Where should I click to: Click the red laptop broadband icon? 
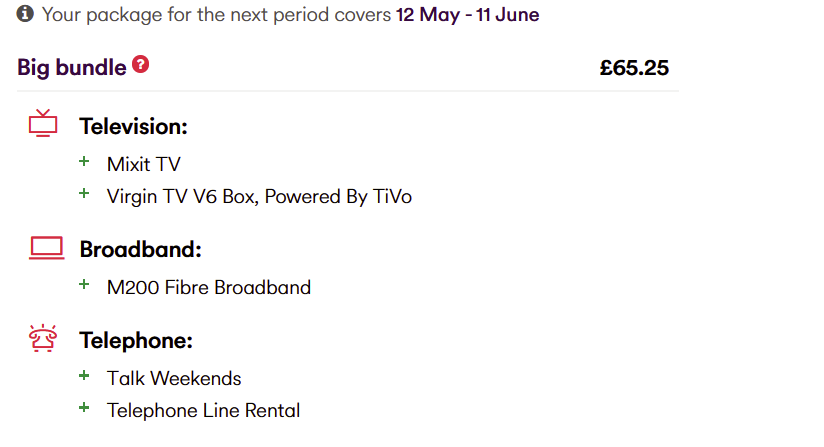pyautogui.click(x=46, y=248)
